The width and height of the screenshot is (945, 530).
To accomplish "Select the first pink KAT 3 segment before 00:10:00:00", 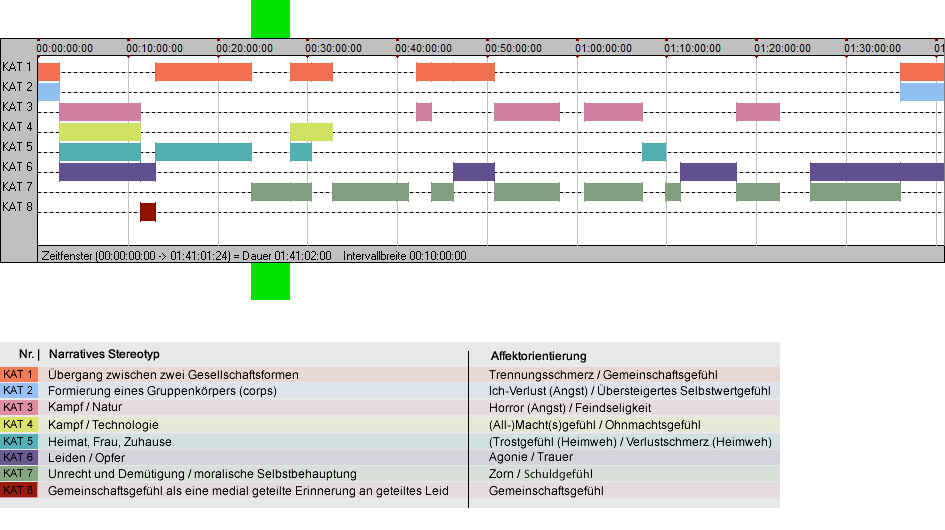I will coord(100,112).
